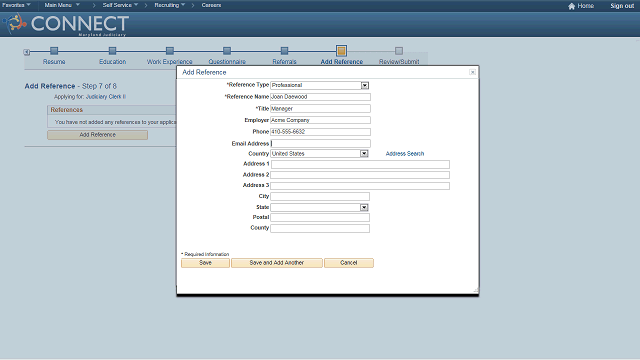Viewport: 640px width, 360px height.
Task: Expand the Main Menu dropdown
Action: click(62, 5)
